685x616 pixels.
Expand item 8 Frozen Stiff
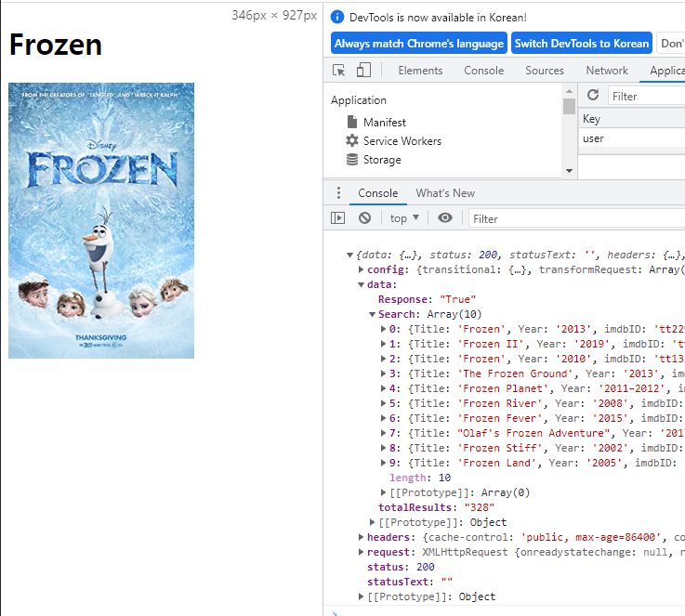[x=383, y=448]
